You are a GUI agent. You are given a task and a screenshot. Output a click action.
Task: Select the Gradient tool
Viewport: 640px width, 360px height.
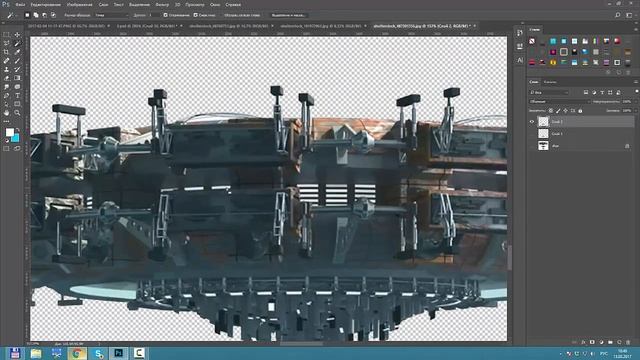point(17,78)
